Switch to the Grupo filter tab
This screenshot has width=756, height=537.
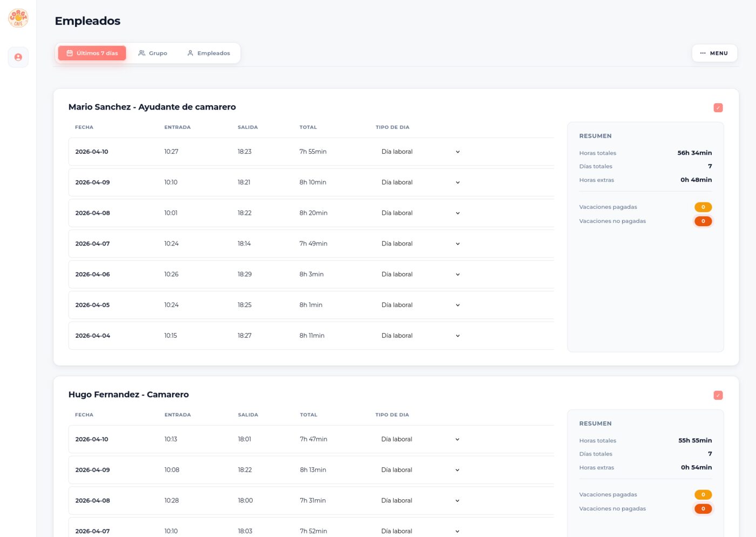pos(153,53)
